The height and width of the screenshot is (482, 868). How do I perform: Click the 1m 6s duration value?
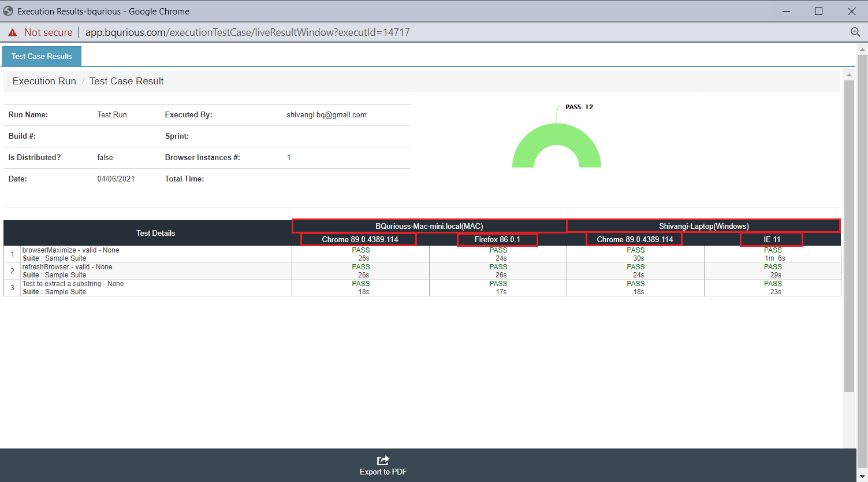(775, 258)
